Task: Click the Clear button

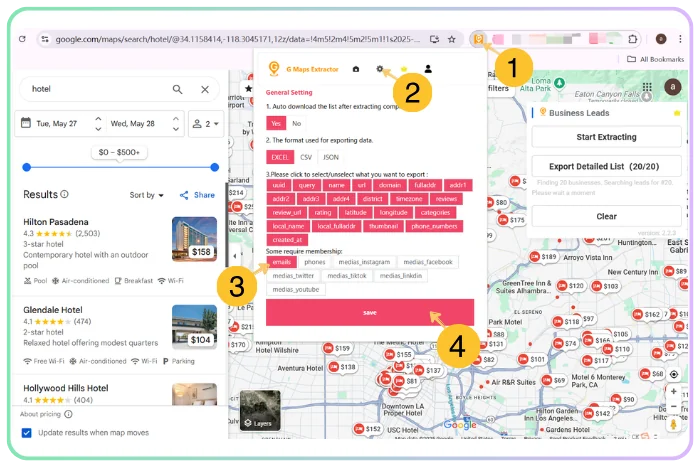Action: (x=606, y=217)
